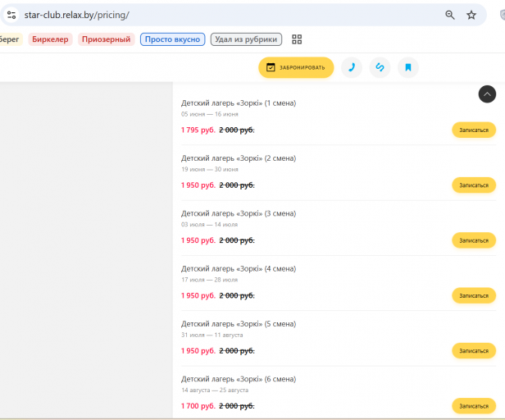The image size is (505, 420).
Task: Bookmark this page with the star icon
Action: coord(471,15)
